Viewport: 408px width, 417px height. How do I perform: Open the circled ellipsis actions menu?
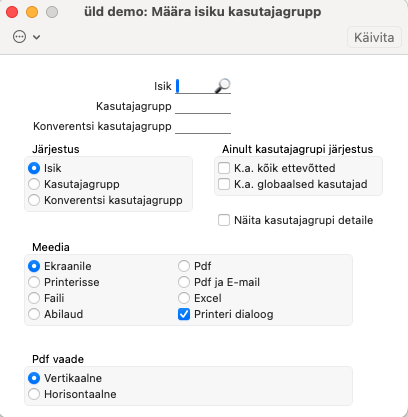[19, 37]
